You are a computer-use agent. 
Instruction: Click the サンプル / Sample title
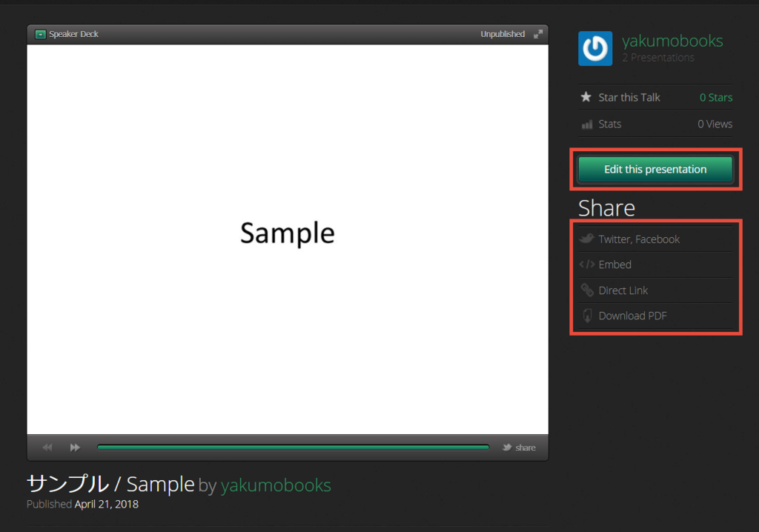pos(110,484)
